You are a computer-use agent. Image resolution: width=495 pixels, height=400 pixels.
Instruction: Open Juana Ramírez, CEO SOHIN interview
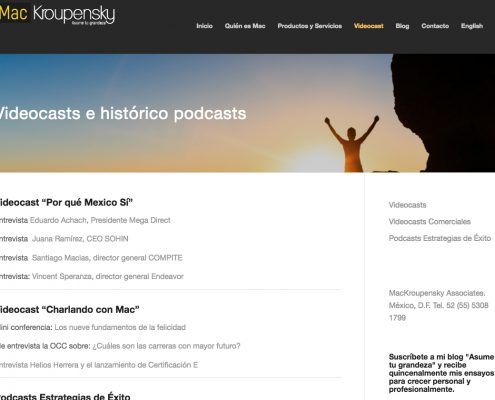[80, 239]
